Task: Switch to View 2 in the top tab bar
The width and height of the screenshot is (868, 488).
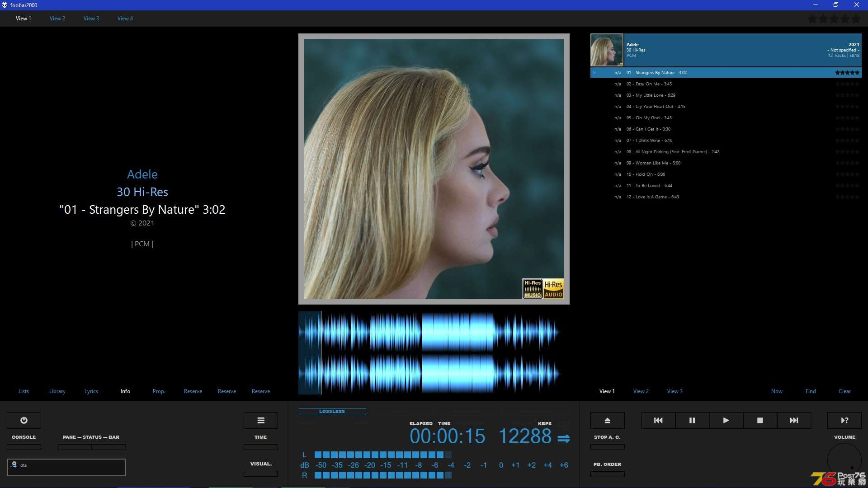Action: tap(57, 19)
